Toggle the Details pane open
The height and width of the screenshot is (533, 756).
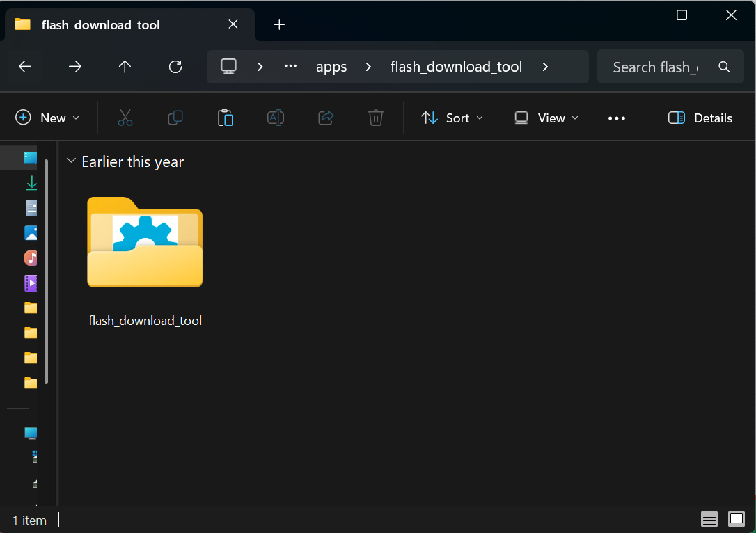coord(700,118)
